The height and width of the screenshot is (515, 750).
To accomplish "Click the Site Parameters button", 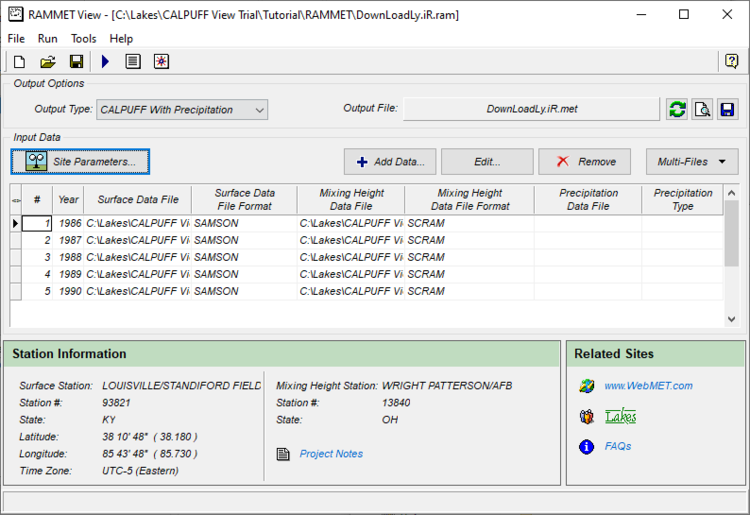I will tap(80, 161).
